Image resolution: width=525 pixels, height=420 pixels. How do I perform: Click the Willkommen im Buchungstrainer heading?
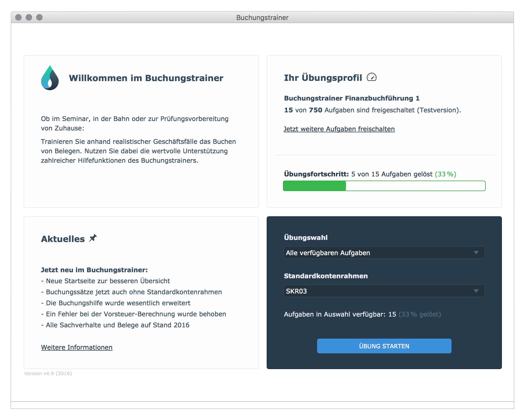[146, 78]
